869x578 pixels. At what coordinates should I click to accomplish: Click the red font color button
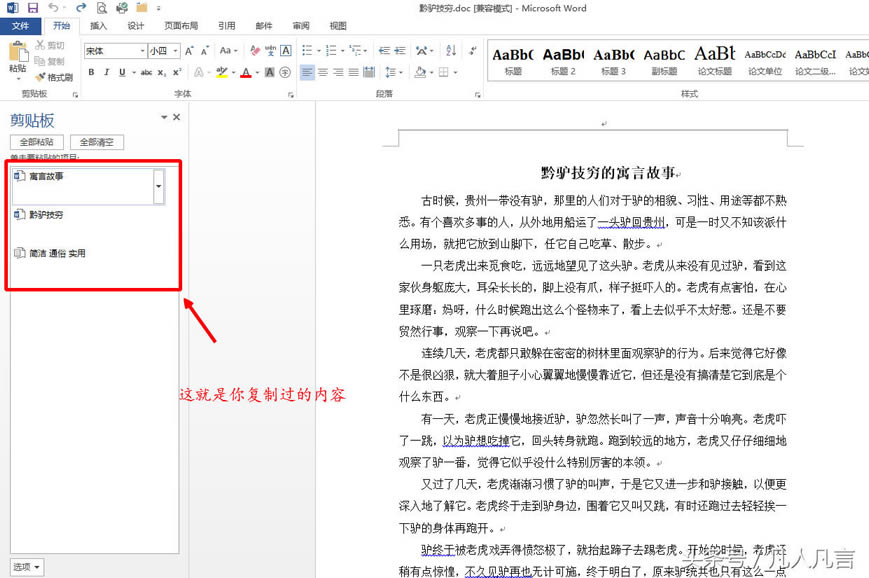point(246,72)
